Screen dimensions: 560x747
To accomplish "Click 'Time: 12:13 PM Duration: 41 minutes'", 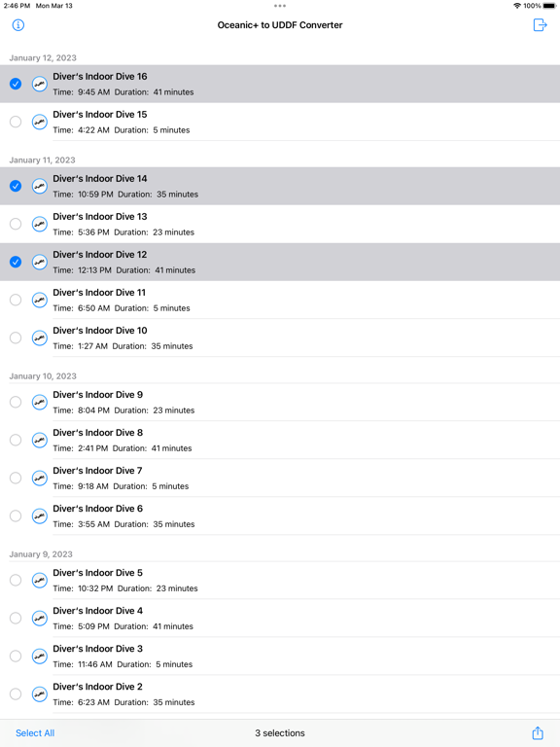I will 123,270.
